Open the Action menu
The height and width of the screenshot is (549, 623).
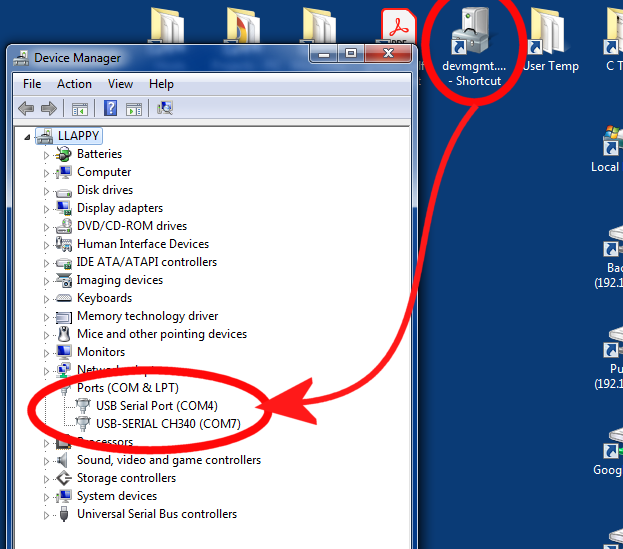[74, 84]
